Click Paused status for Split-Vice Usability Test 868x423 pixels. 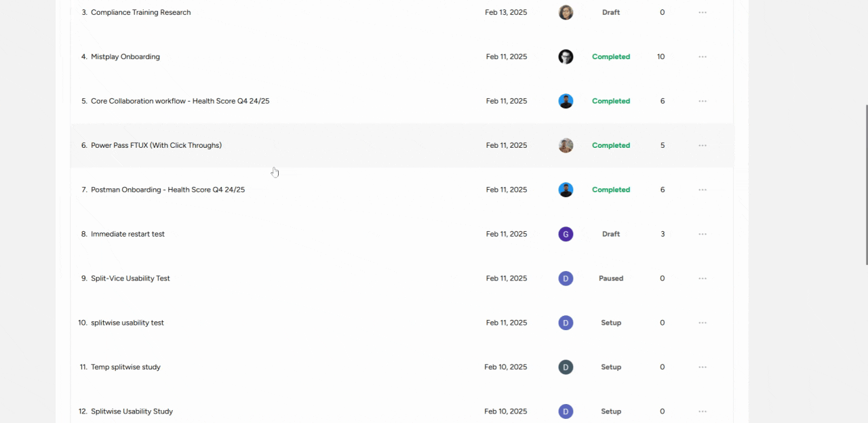611,279
